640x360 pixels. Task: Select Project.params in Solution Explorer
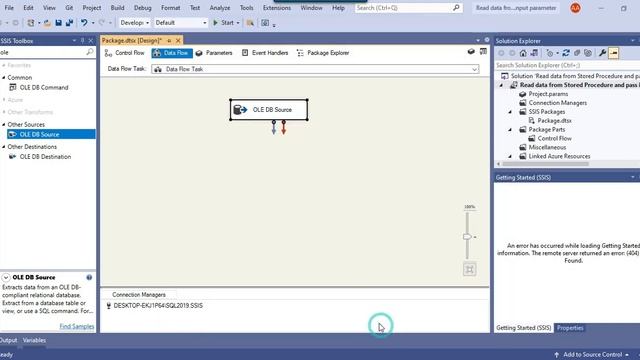click(548, 94)
